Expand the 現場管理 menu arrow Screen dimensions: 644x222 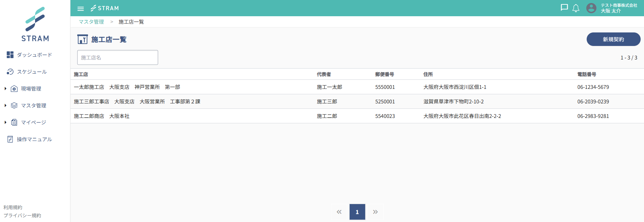point(5,89)
